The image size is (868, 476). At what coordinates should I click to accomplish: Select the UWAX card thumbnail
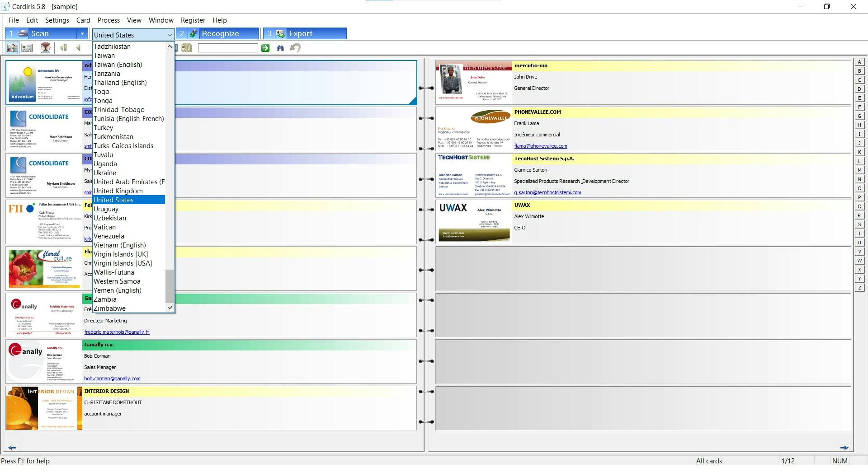click(x=474, y=222)
